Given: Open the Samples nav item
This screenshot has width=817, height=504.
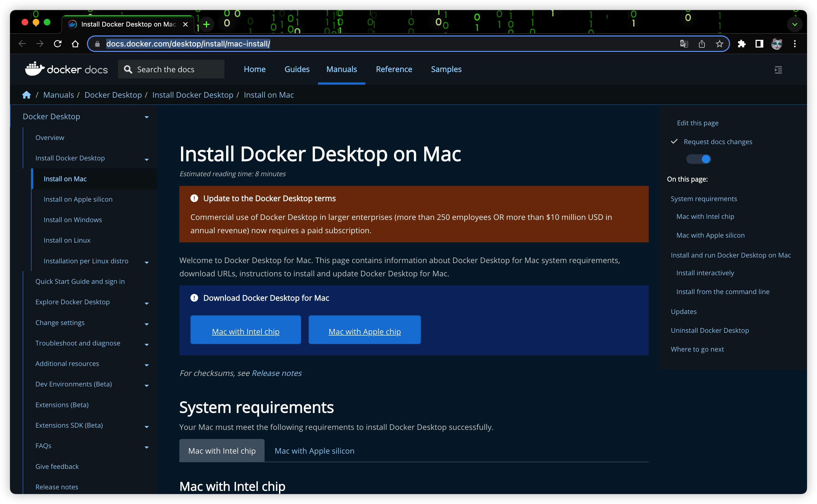Looking at the screenshot, I should 446,69.
